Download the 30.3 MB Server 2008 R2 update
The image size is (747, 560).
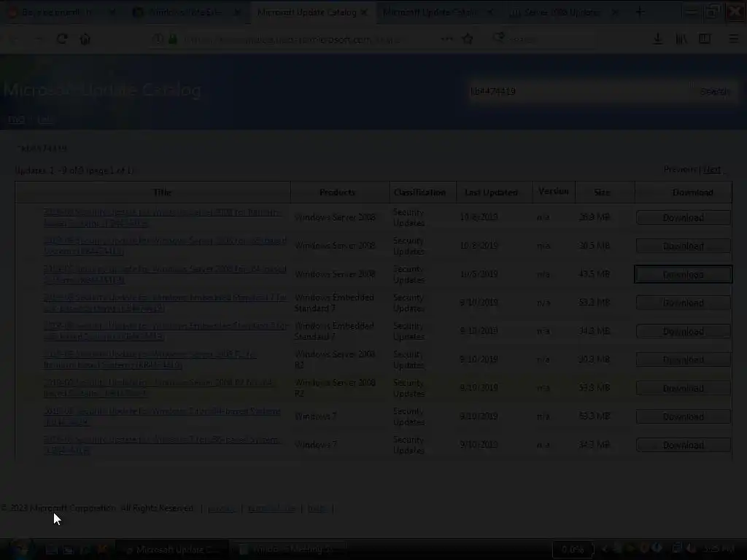pyautogui.click(x=683, y=359)
